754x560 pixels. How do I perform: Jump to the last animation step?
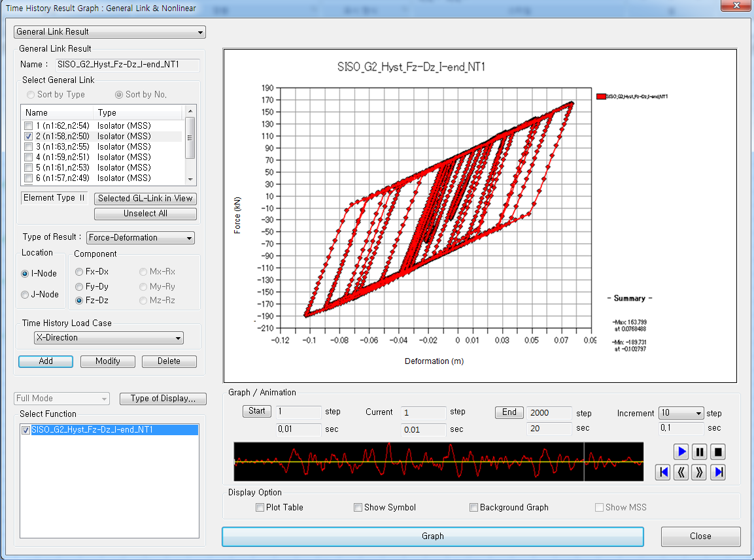pyautogui.click(x=717, y=472)
